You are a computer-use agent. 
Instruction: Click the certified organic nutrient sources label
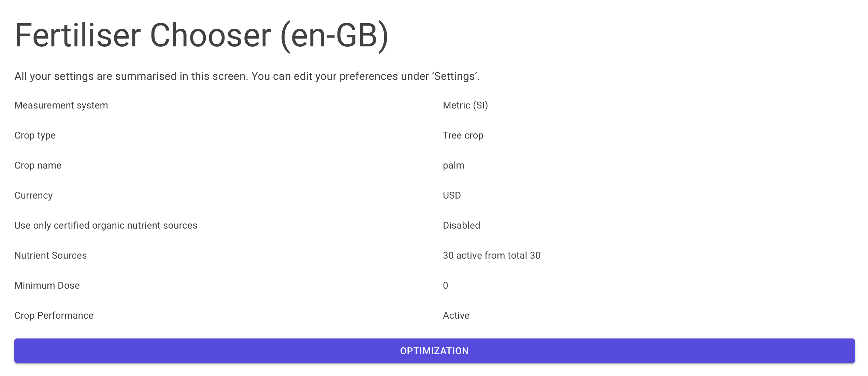(106, 226)
